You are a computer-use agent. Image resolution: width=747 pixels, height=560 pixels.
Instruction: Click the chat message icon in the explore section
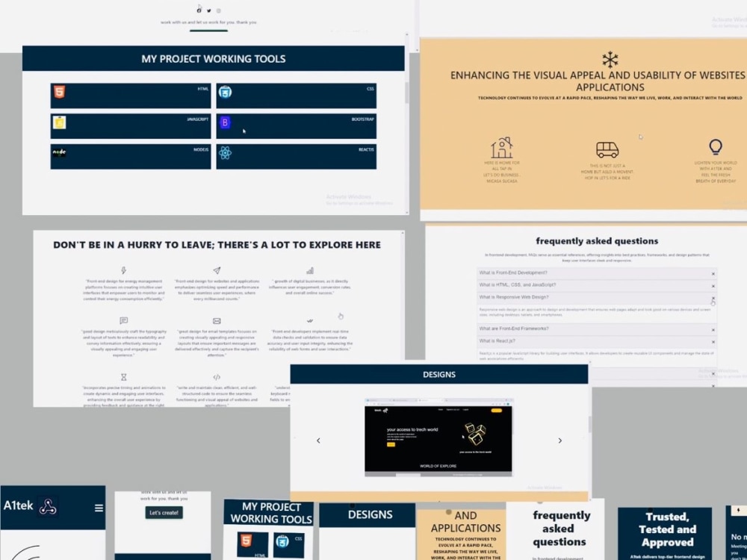click(x=124, y=320)
